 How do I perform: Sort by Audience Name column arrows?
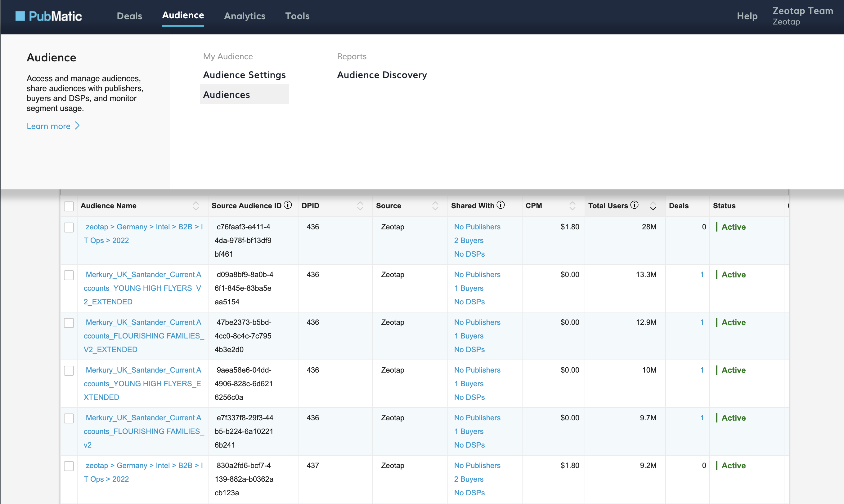(x=196, y=206)
